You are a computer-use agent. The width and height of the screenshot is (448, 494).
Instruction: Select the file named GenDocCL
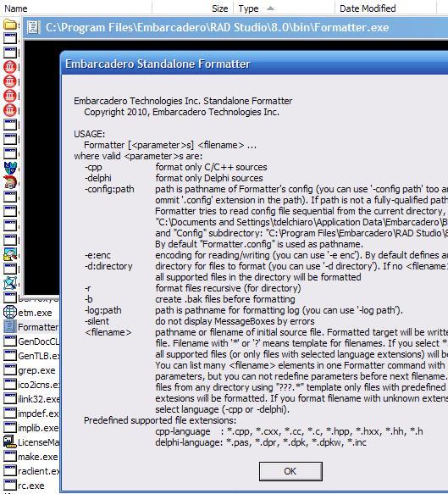click(38, 341)
